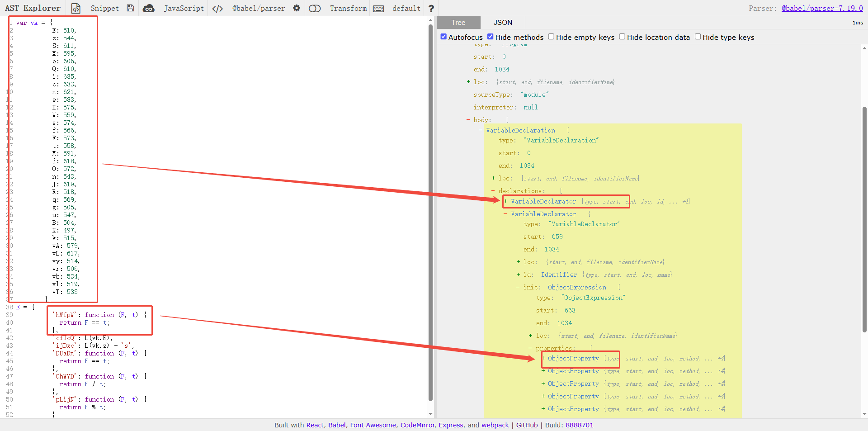This screenshot has width=868, height=431.
Task: Click the AST tree panel scrollbar
Action: pos(864,219)
